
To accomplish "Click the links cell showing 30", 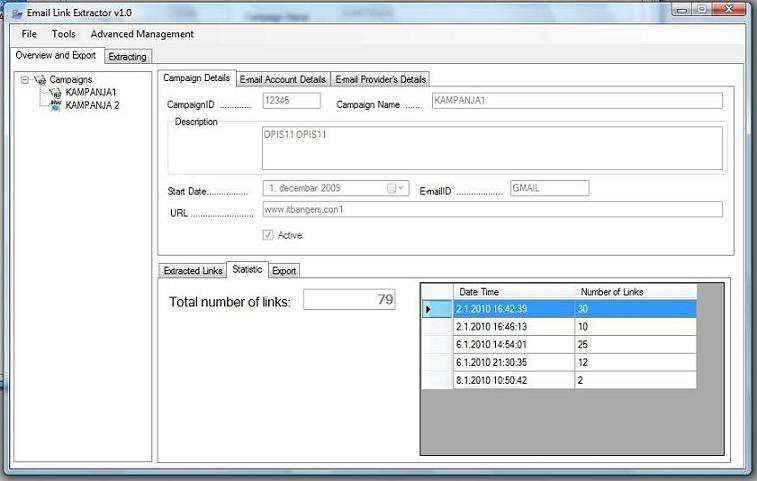I will coord(635,309).
